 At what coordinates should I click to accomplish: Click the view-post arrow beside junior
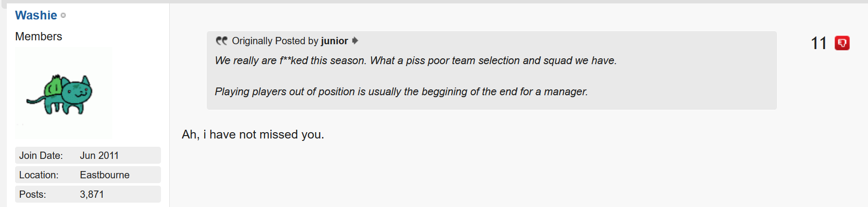[355, 41]
